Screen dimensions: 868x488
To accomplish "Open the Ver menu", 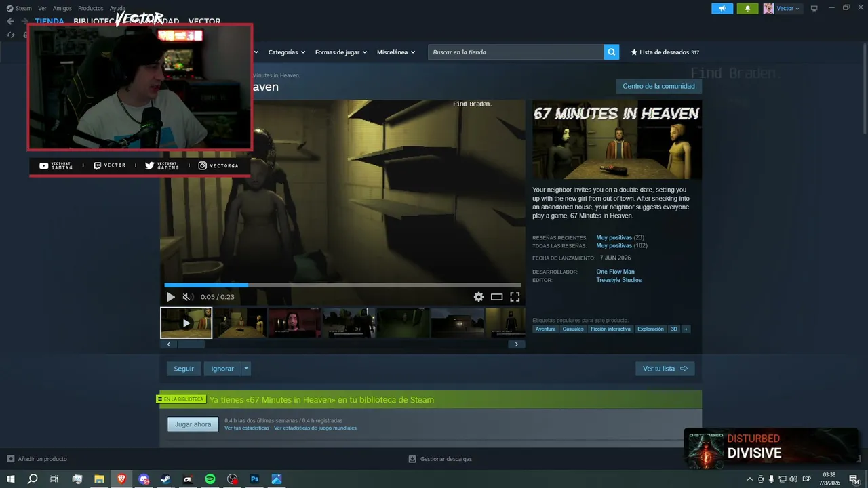I will pyautogui.click(x=42, y=9).
